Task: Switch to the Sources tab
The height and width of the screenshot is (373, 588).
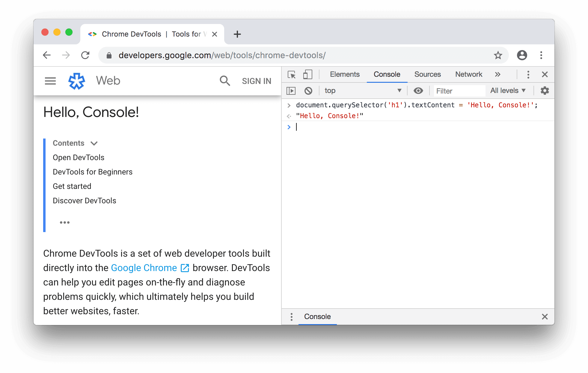Action: coord(428,74)
